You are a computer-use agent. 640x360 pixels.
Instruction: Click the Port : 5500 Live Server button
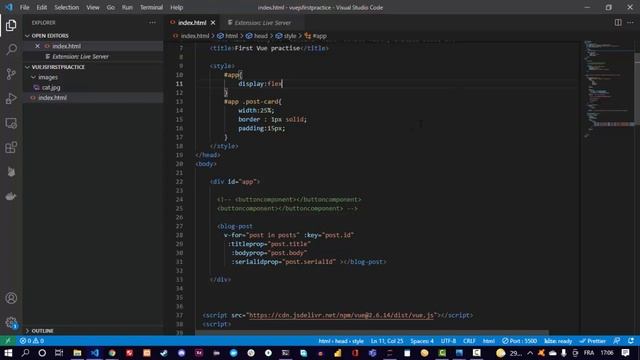click(519, 341)
